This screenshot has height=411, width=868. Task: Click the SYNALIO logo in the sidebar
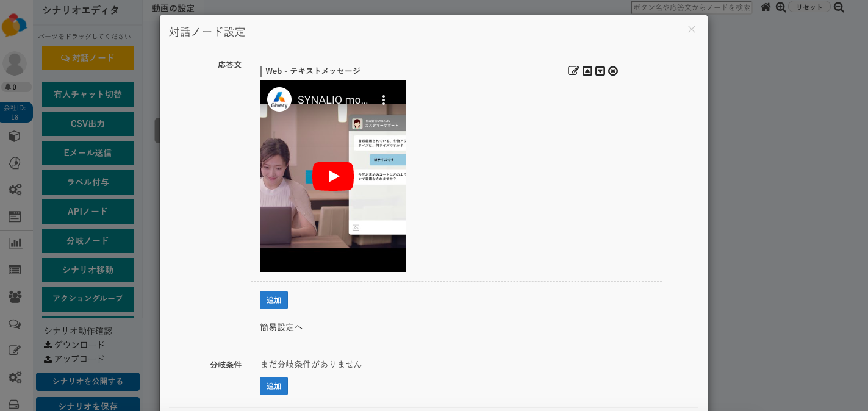15,26
